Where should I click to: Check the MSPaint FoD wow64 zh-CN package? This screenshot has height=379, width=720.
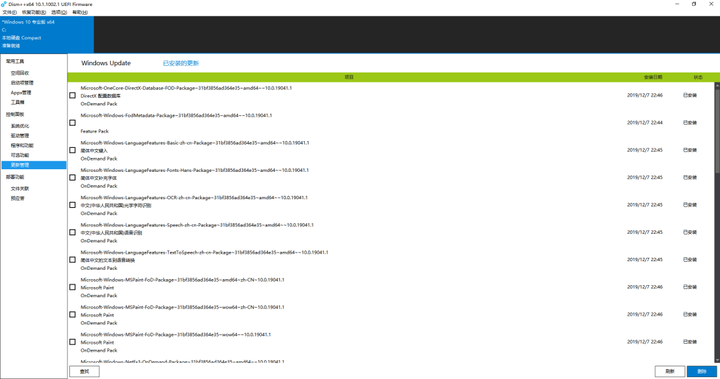(73, 315)
